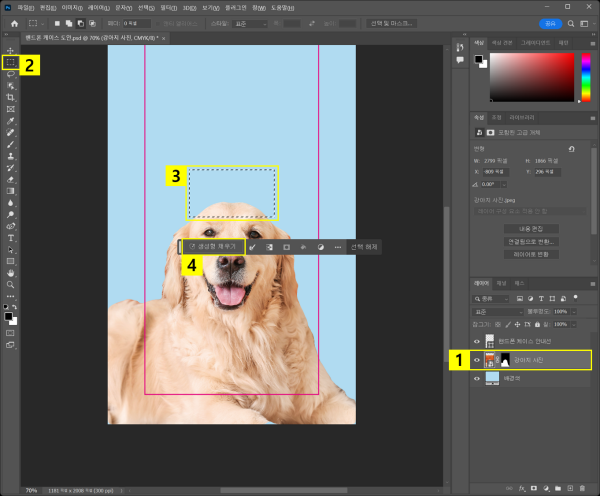Click the rainbow hue slider strip
The width and height of the screenshot is (600, 496).
coord(585,76)
